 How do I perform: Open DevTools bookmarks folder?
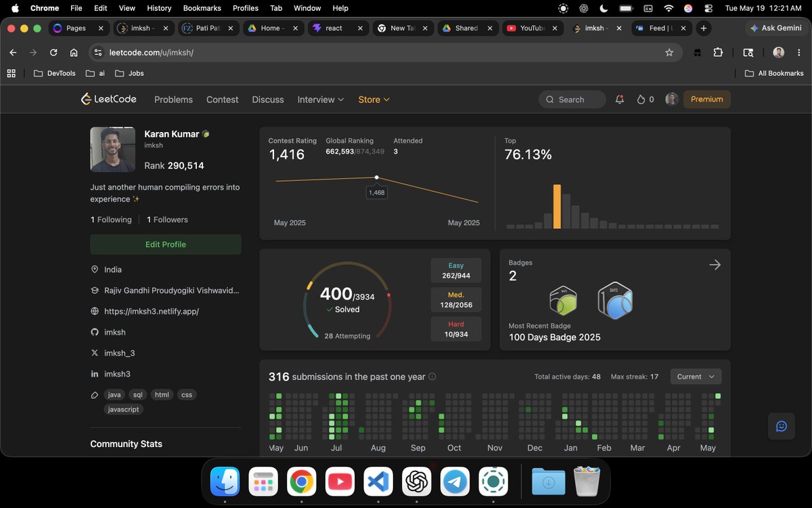click(55, 73)
